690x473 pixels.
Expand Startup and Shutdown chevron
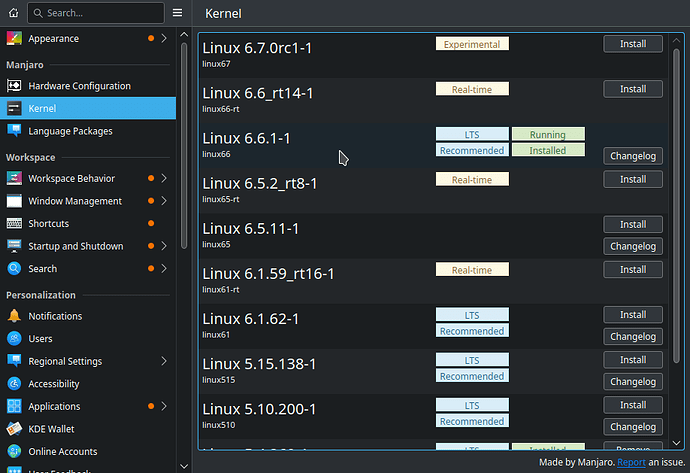click(x=164, y=246)
